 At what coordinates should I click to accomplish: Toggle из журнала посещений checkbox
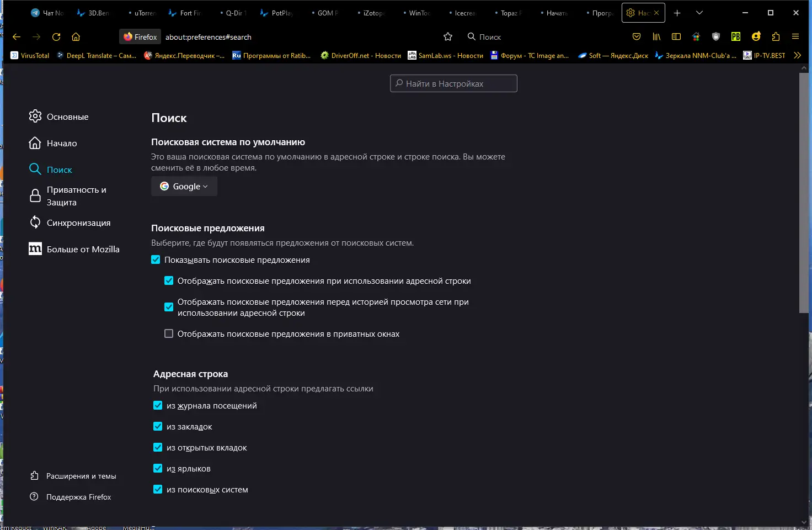click(158, 405)
